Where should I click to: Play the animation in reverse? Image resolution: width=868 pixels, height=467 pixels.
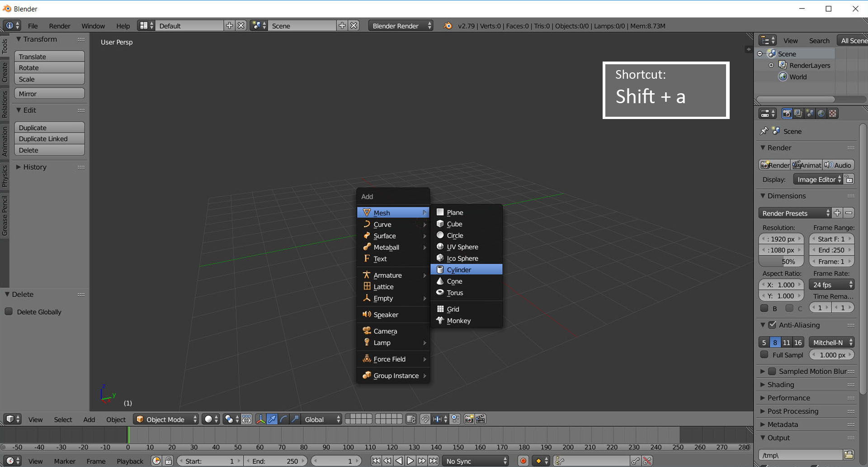tap(399, 461)
